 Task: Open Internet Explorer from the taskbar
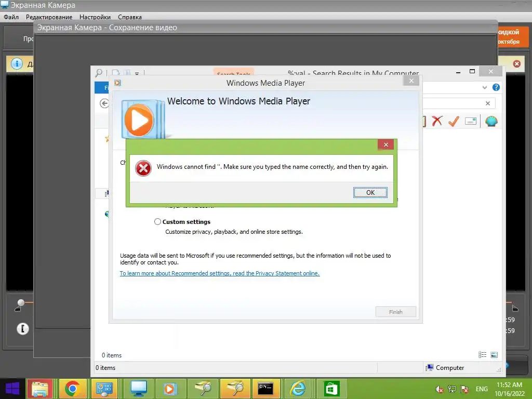[x=298, y=389]
